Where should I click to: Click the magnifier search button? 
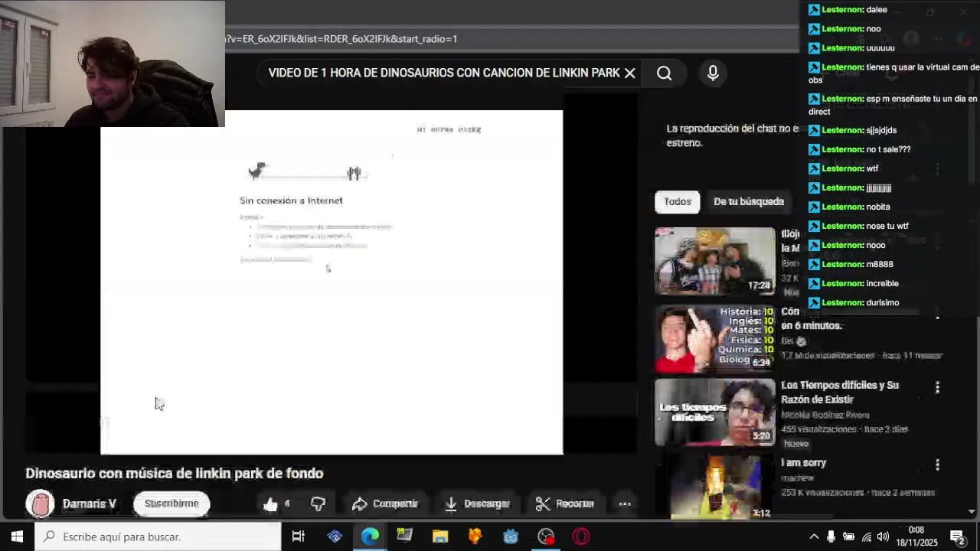point(664,73)
